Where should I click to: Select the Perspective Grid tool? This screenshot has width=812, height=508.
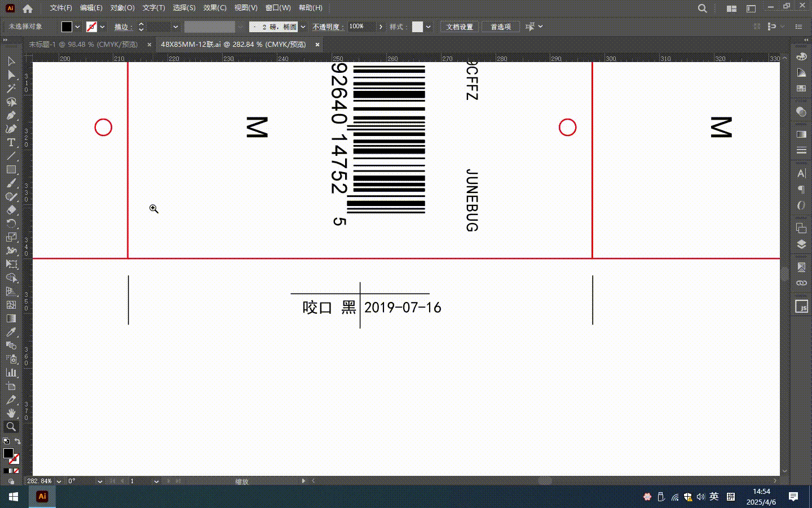pyautogui.click(x=11, y=291)
